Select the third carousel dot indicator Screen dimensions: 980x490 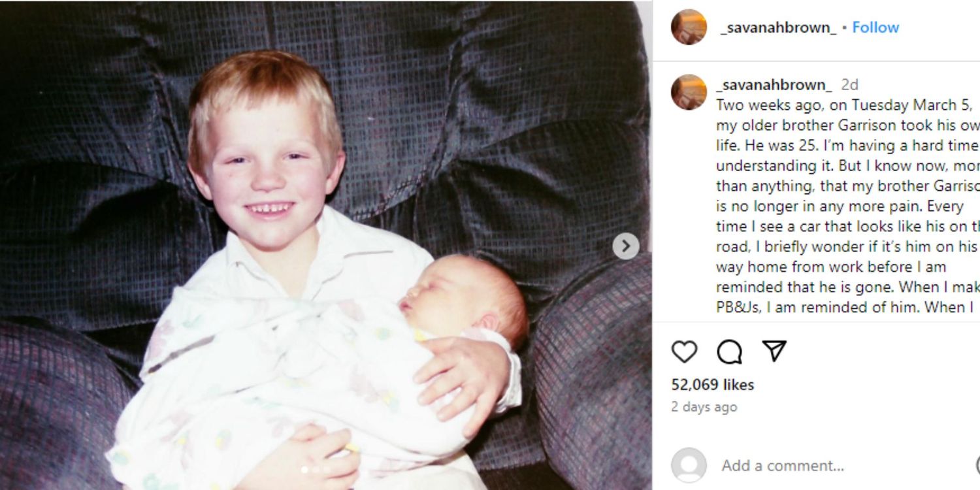327,469
